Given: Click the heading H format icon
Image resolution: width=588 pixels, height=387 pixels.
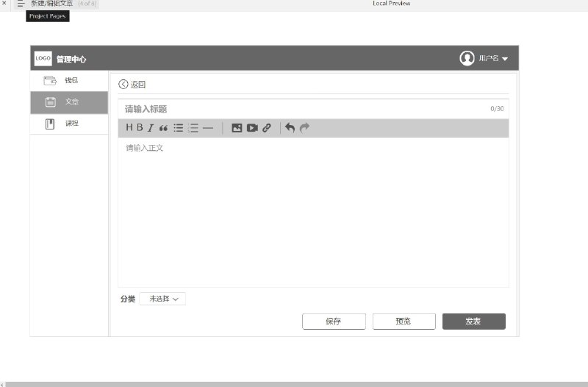Looking at the screenshot, I should [x=129, y=127].
